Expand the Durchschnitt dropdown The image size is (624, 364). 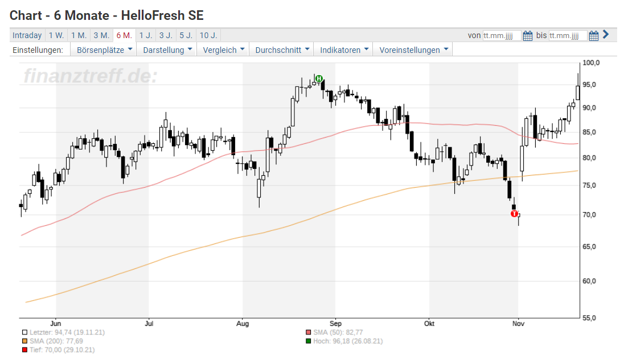[x=281, y=50]
